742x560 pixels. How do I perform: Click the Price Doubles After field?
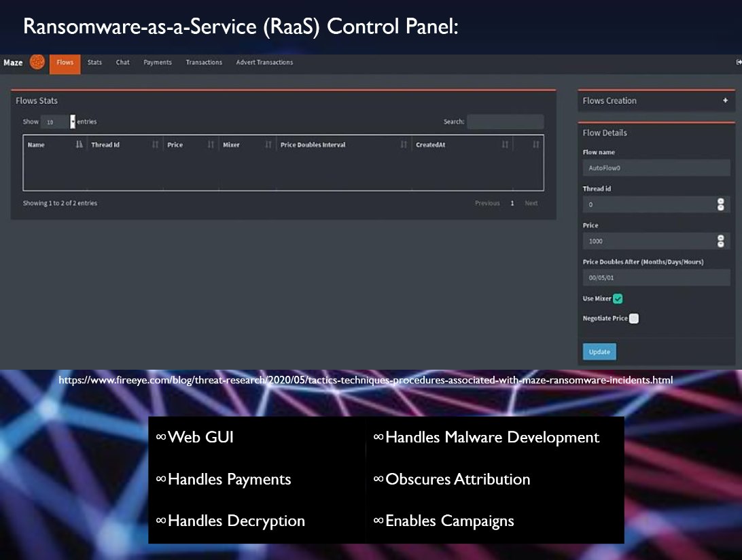(x=656, y=277)
